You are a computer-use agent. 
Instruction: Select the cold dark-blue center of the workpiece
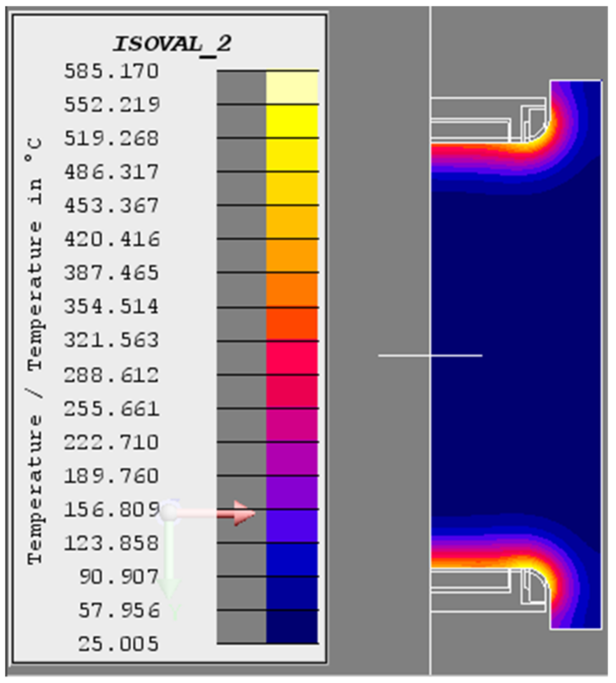pyautogui.click(x=516, y=355)
